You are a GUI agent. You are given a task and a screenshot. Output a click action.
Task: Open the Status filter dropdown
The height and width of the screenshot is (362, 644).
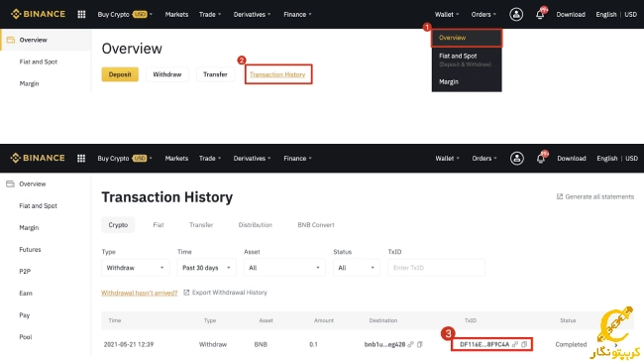click(x=356, y=268)
